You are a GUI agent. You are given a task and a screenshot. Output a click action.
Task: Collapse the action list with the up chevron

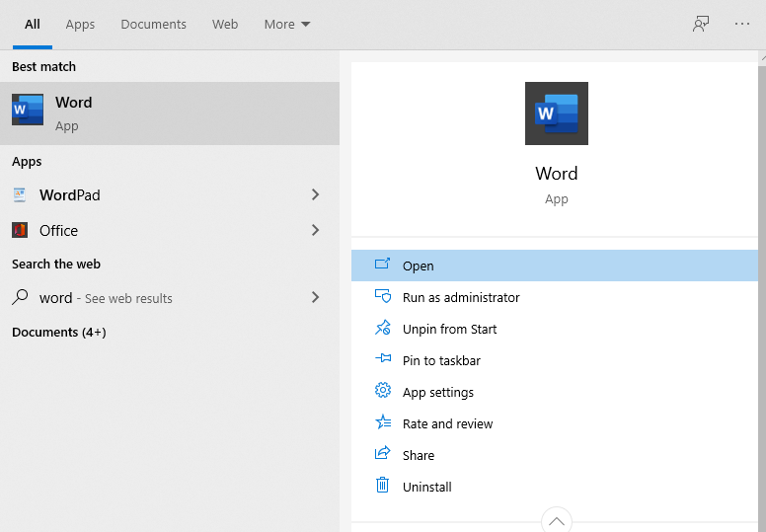(x=557, y=521)
